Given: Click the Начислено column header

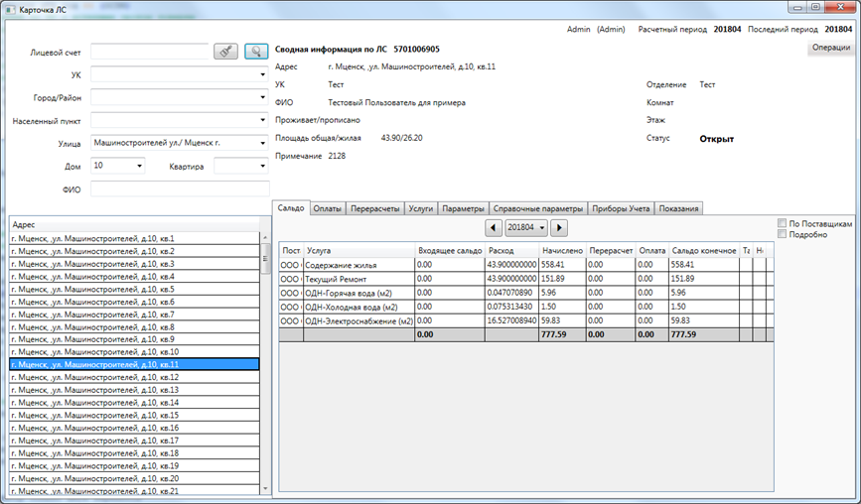Looking at the screenshot, I should tap(560, 250).
